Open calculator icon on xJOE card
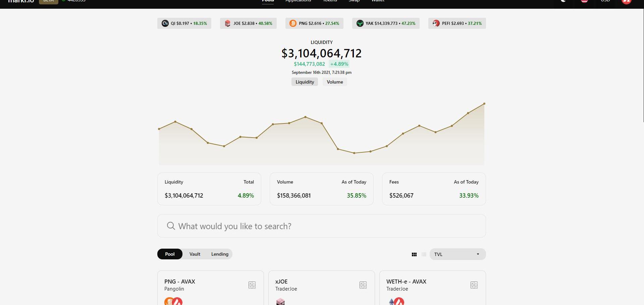644x305 pixels. pos(363,285)
